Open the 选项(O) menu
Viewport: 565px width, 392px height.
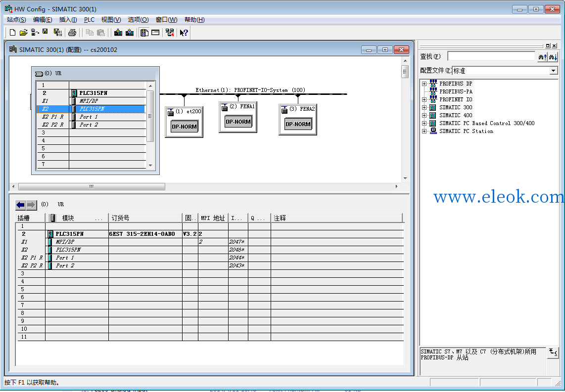click(x=138, y=20)
